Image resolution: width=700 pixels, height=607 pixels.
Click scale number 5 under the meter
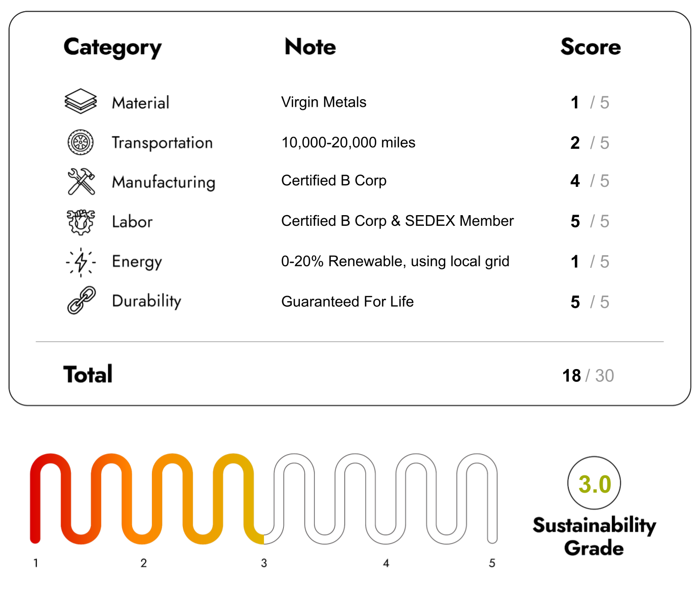(x=492, y=563)
